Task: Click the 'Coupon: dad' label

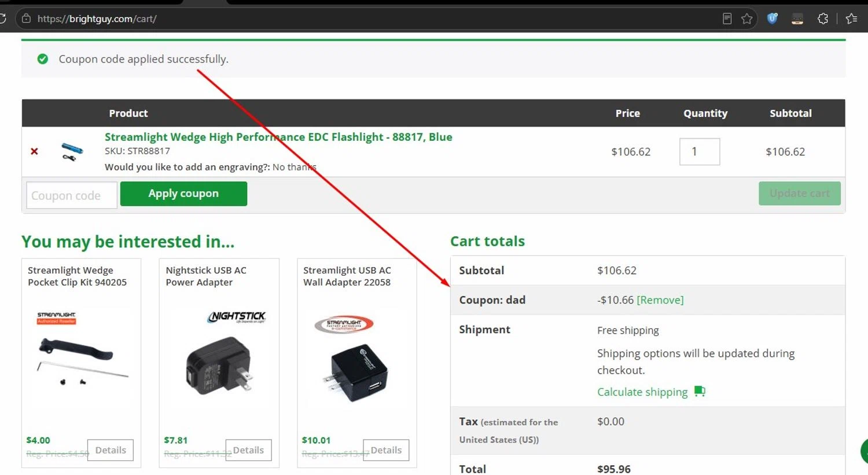Action: (x=492, y=300)
